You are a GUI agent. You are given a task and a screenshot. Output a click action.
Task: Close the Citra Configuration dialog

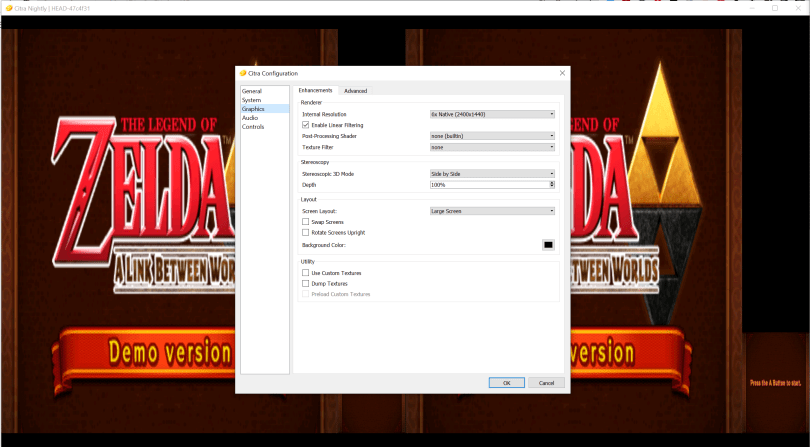563,73
